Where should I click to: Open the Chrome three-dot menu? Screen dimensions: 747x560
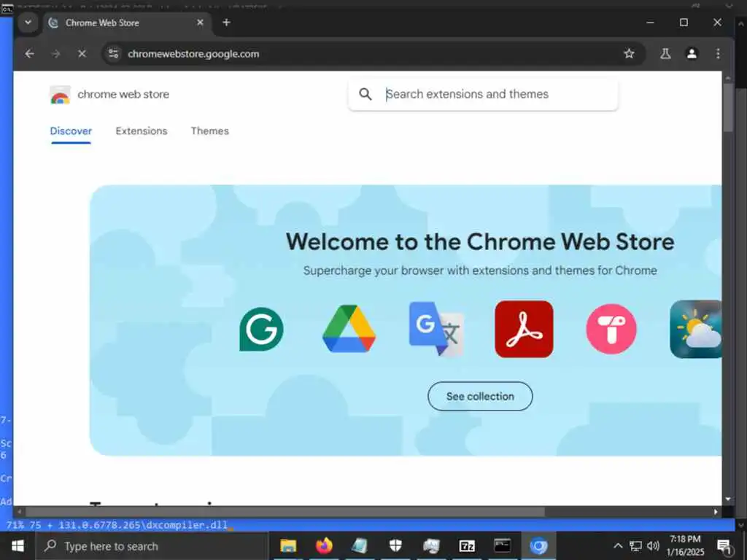click(x=718, y=54)
